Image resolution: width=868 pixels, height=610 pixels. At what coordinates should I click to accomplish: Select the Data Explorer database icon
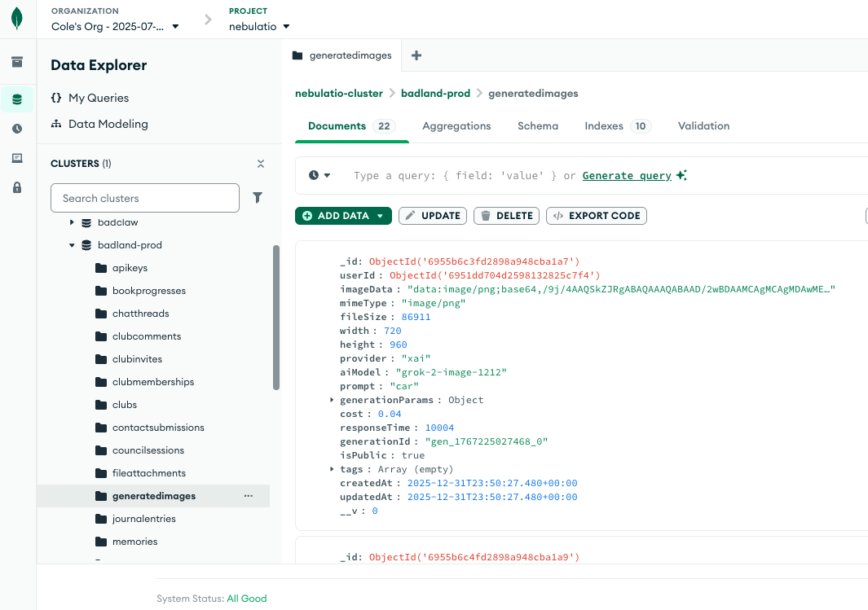click(x=16, y=99)
